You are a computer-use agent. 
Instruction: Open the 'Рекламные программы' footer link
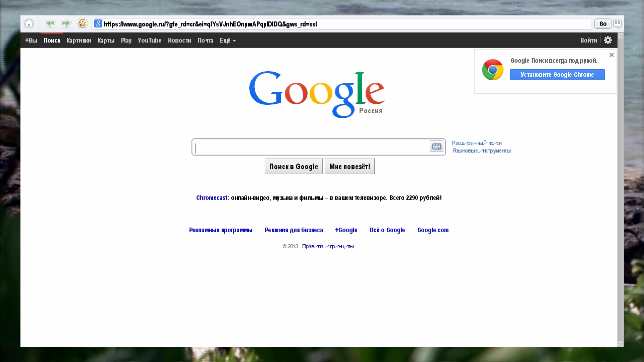click(221, 230)
